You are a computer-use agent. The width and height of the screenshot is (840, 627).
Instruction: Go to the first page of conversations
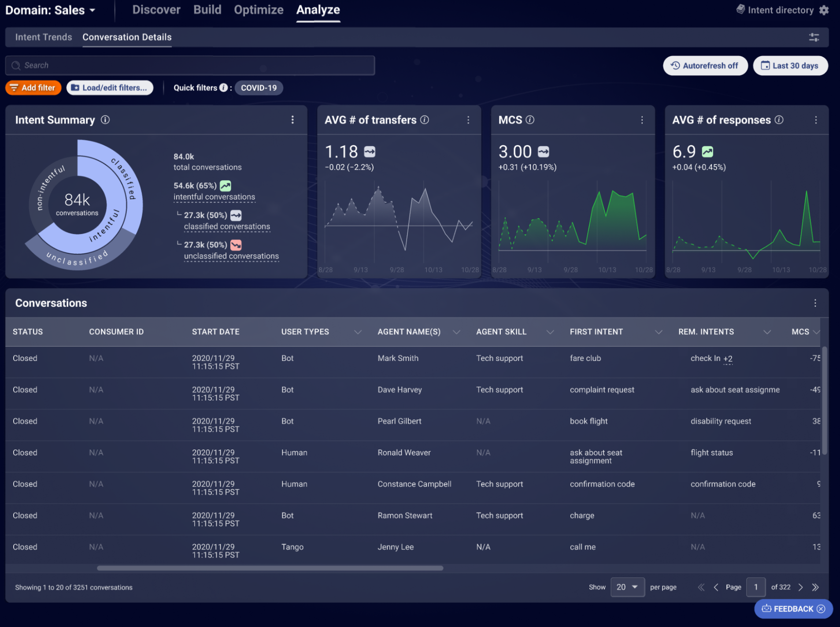click(701, 587)
